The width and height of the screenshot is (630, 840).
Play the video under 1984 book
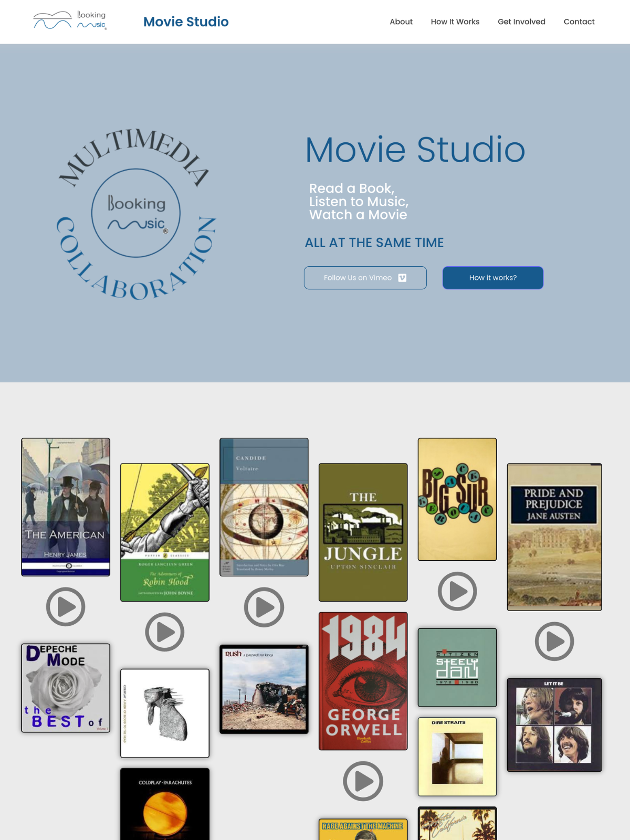[x=363, y=781]
